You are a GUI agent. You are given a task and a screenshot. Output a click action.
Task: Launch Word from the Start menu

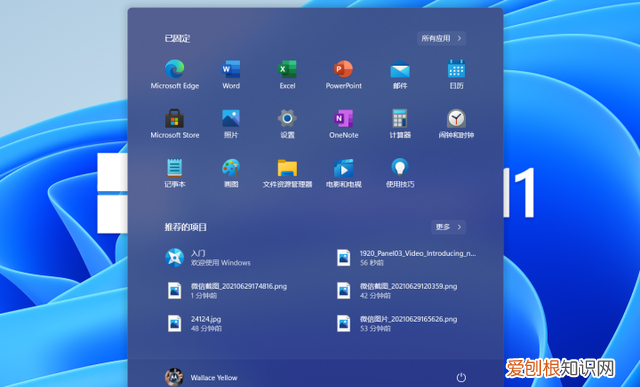click(231, 74)
